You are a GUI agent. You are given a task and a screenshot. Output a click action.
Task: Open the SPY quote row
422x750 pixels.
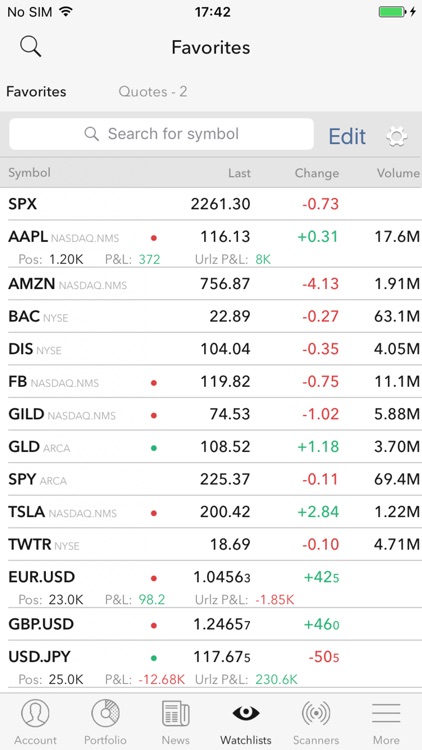(211, 479)
